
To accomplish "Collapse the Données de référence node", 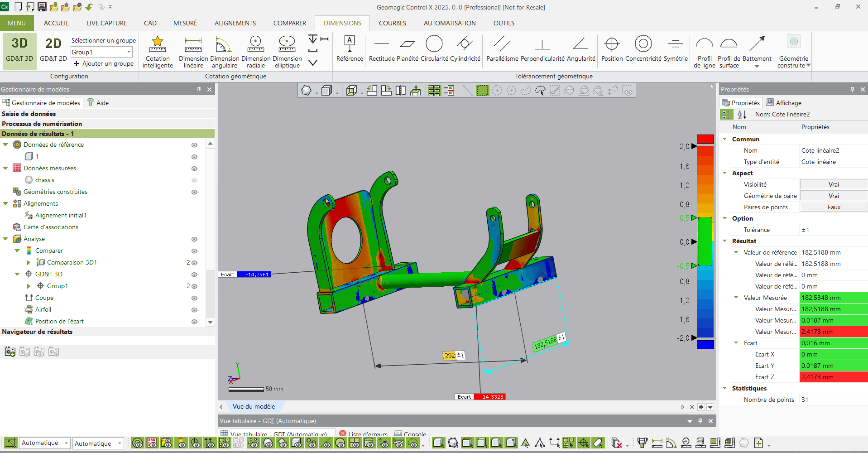I will [x=5, y=145].
